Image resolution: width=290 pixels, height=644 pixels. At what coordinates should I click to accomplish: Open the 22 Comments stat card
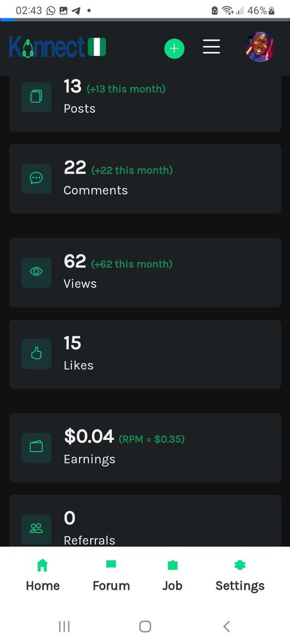coord(145,179)
